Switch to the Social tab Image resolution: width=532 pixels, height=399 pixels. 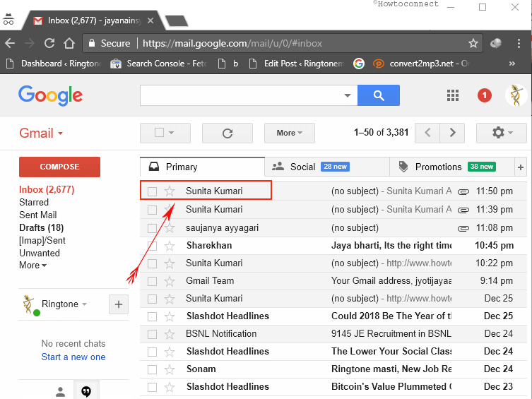coord(327,167)
